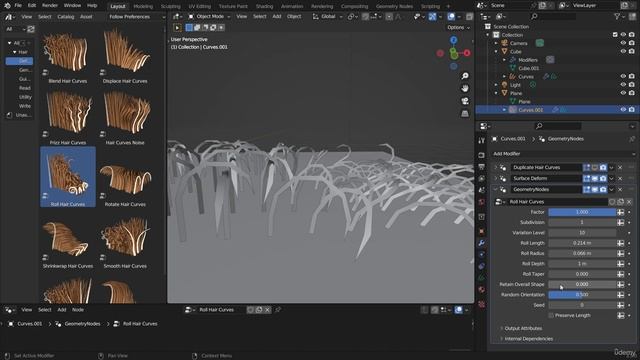Expand Duplicate Hair Curves modifier panel
640x360 pixels.
(x=496, y=168)
